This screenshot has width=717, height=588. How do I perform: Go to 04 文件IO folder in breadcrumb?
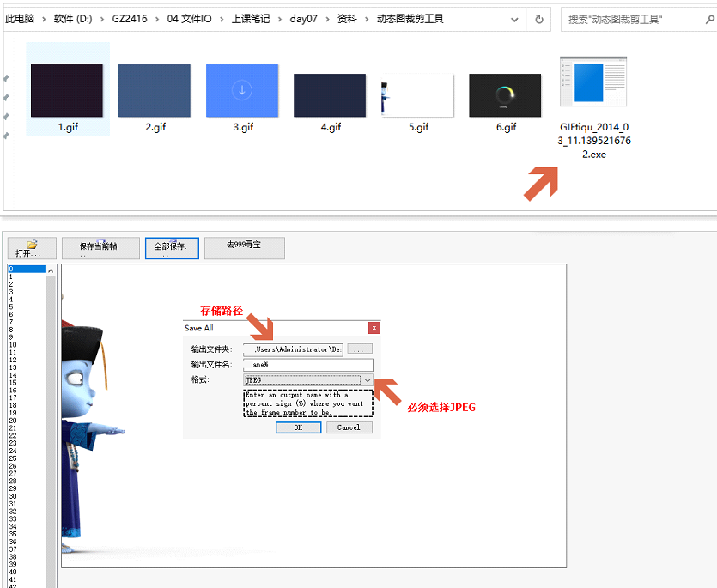189,19
